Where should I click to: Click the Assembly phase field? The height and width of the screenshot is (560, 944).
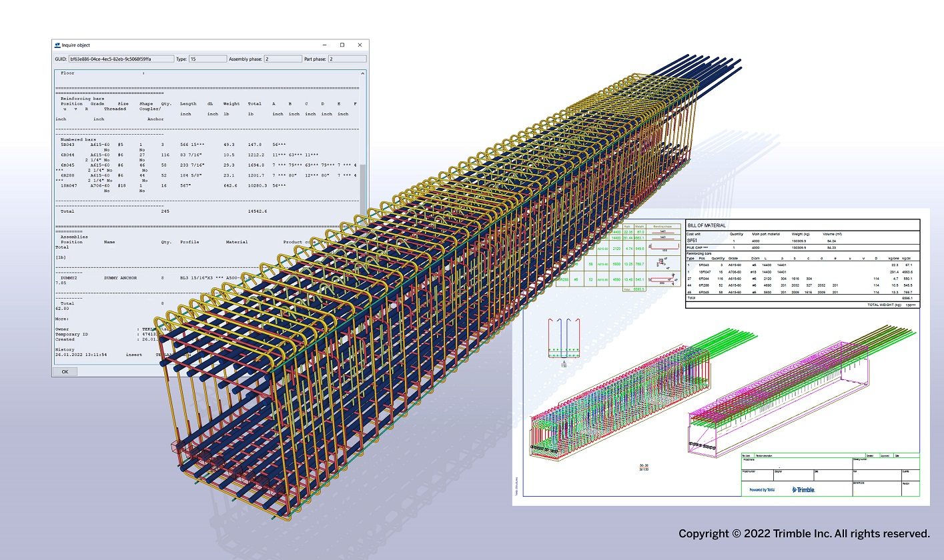point(284,59)
